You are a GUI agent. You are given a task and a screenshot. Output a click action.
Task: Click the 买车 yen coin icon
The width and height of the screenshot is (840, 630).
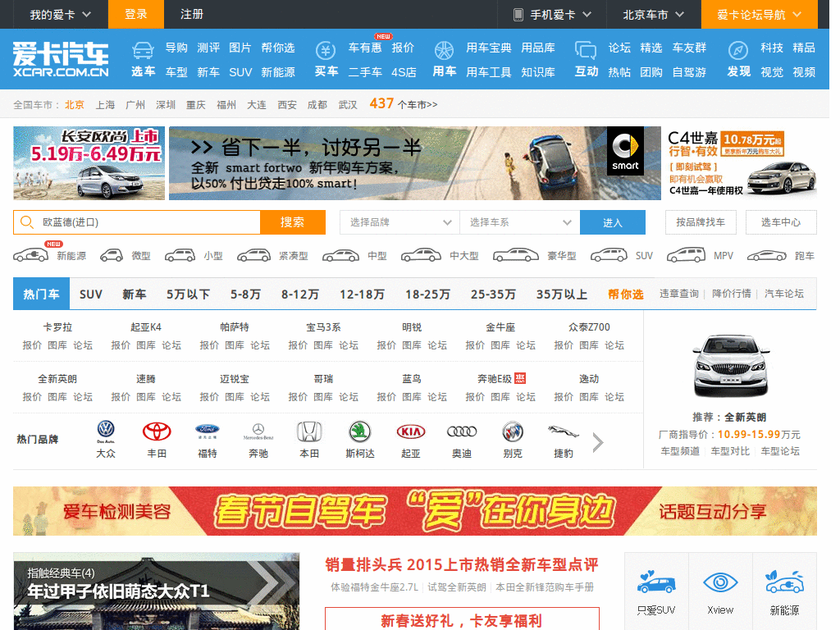pyautogui.click(x=326, y=50)
